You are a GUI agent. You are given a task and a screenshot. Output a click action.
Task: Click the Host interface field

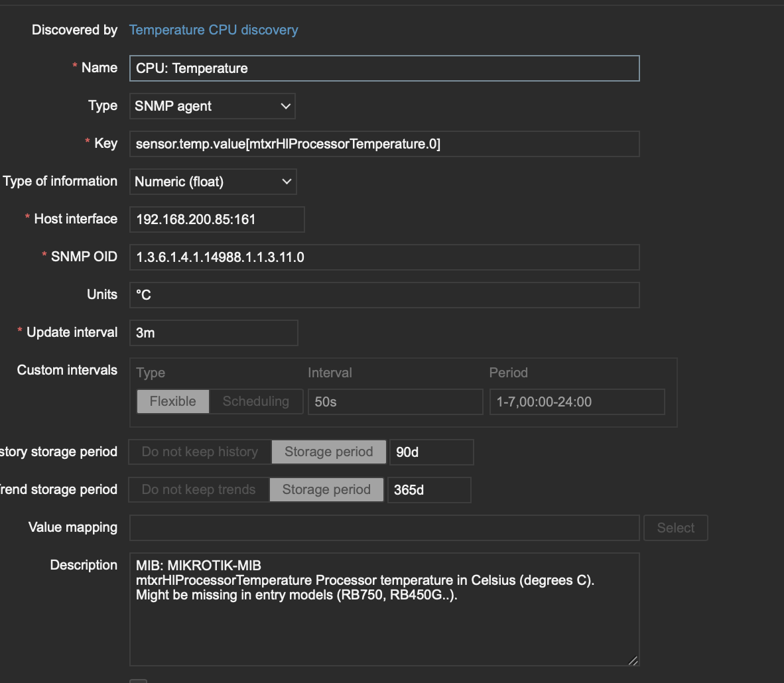[217, 219]
